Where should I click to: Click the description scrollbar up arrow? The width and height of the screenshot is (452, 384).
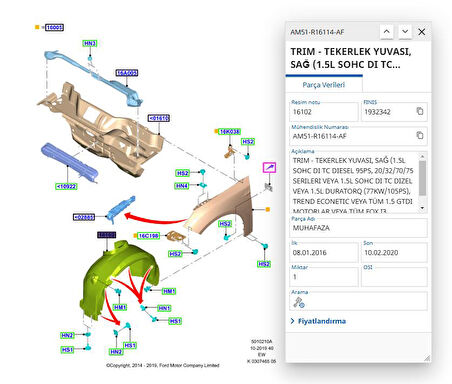tap(422, 156)
